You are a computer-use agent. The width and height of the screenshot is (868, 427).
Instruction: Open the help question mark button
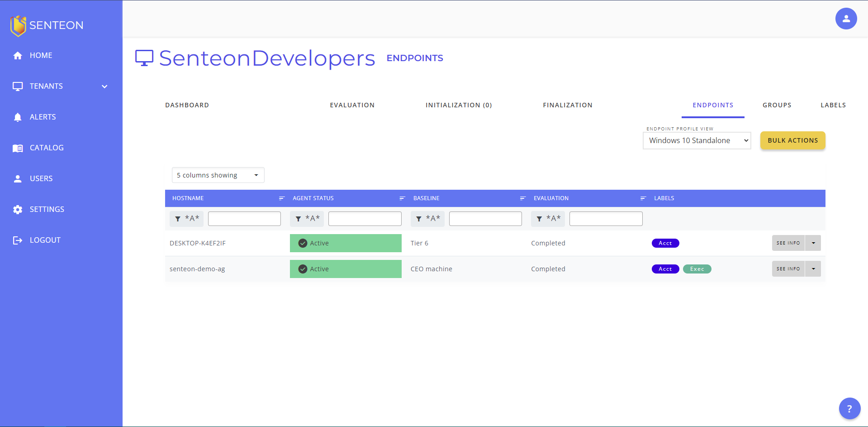pyautogui.click(x=849, y=408)
